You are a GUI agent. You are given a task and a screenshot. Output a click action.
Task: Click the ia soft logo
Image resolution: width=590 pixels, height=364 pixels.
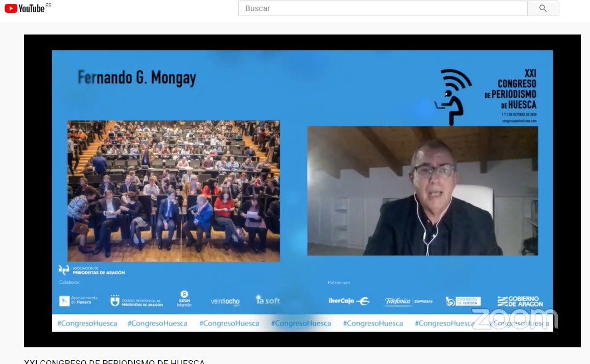tap(267, 300)
